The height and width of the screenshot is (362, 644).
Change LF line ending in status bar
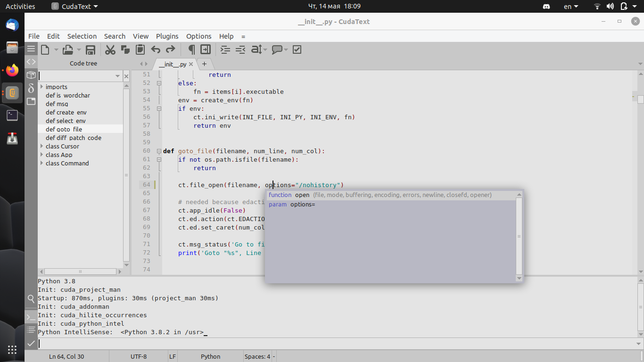(173, 356)
